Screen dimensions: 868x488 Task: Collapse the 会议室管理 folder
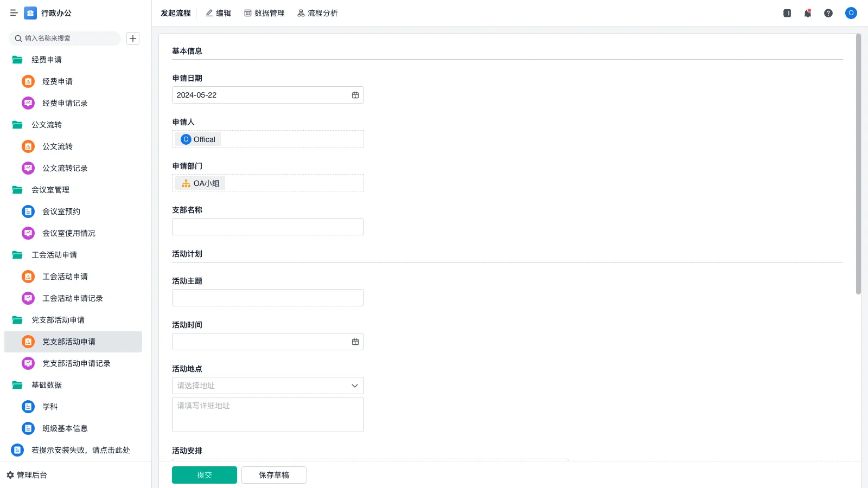17,190
